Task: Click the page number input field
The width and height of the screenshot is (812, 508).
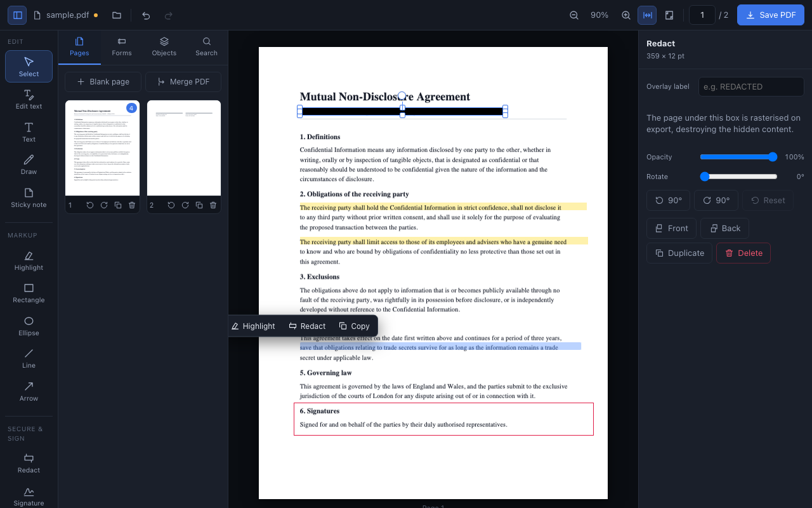Action: [x=702, y=15]
